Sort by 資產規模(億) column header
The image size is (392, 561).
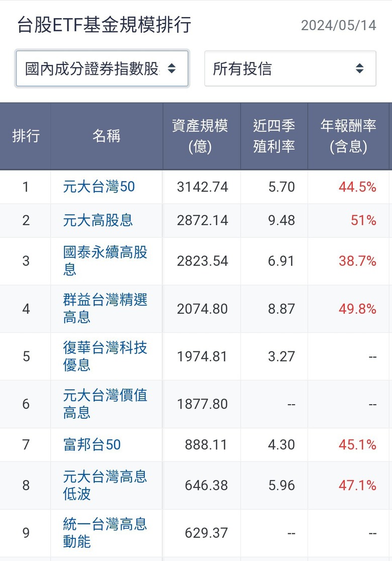pos(200,136)
